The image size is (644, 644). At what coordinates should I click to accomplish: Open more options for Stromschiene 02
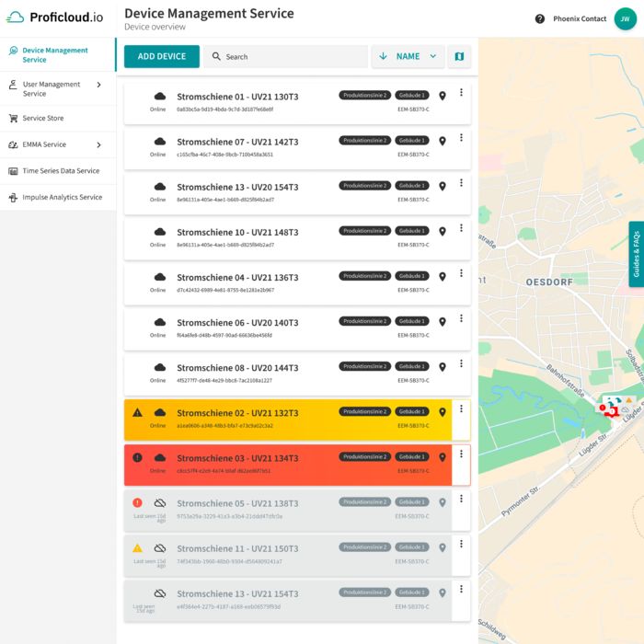(461, 408)
